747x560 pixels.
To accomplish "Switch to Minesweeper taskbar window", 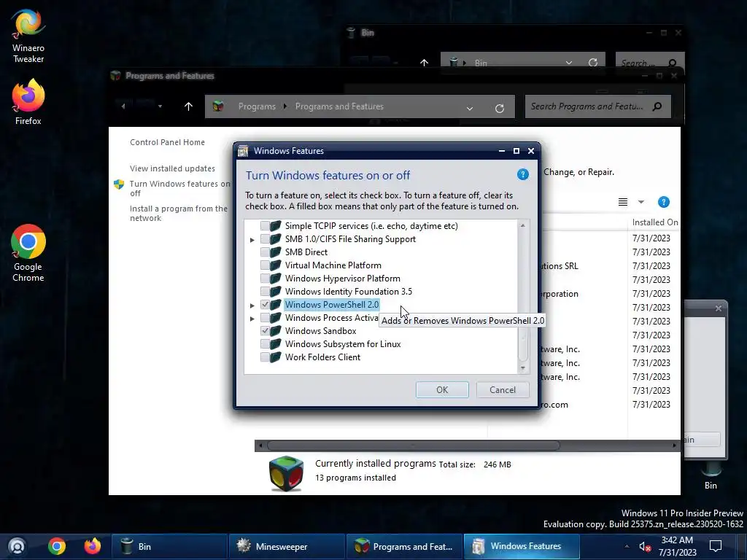I will click(x=286, y=546).
